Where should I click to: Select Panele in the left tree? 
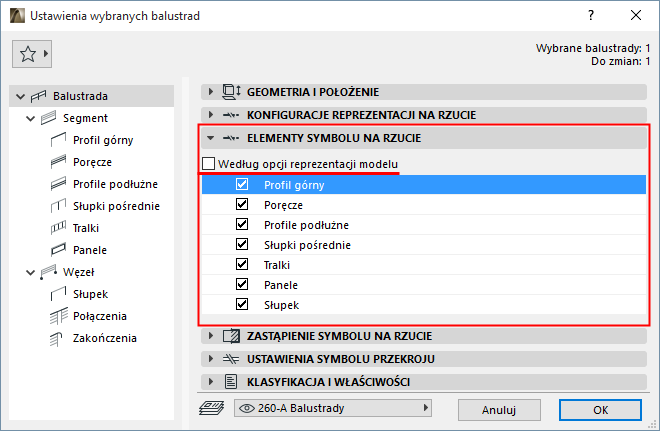click(90, 250)
